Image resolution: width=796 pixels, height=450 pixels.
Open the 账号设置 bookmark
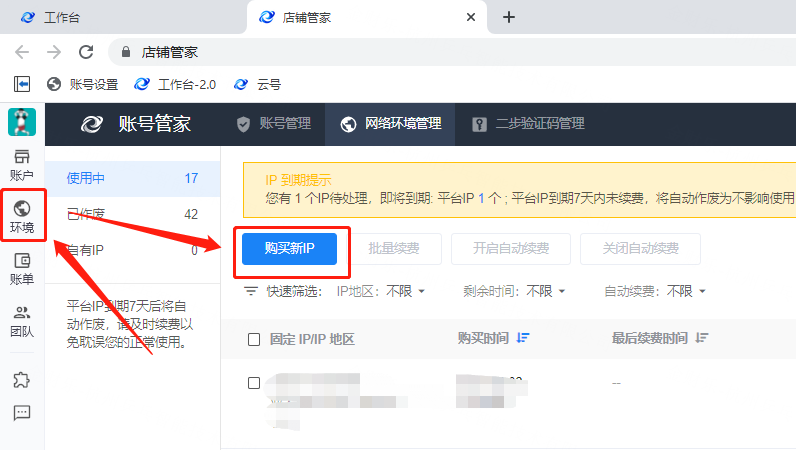[x=82, y=84]
